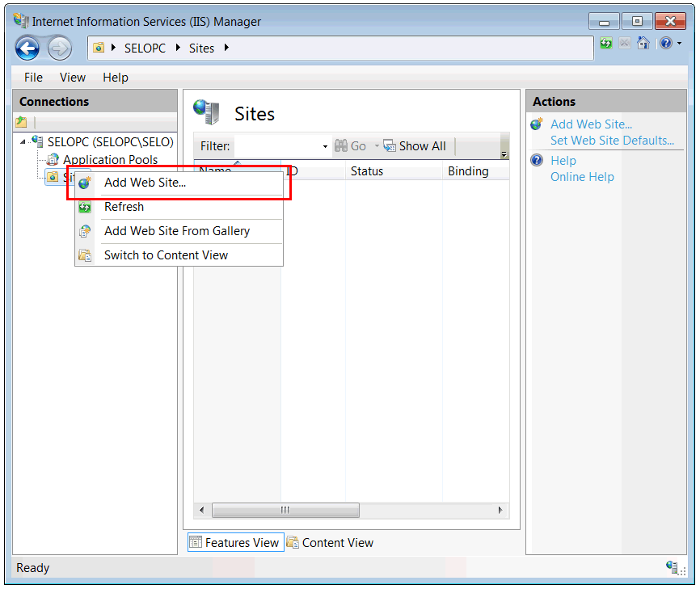Open the Go button dropdown arrow
Viewport: 700px width, 589px height.
click(x=377, y=146)
